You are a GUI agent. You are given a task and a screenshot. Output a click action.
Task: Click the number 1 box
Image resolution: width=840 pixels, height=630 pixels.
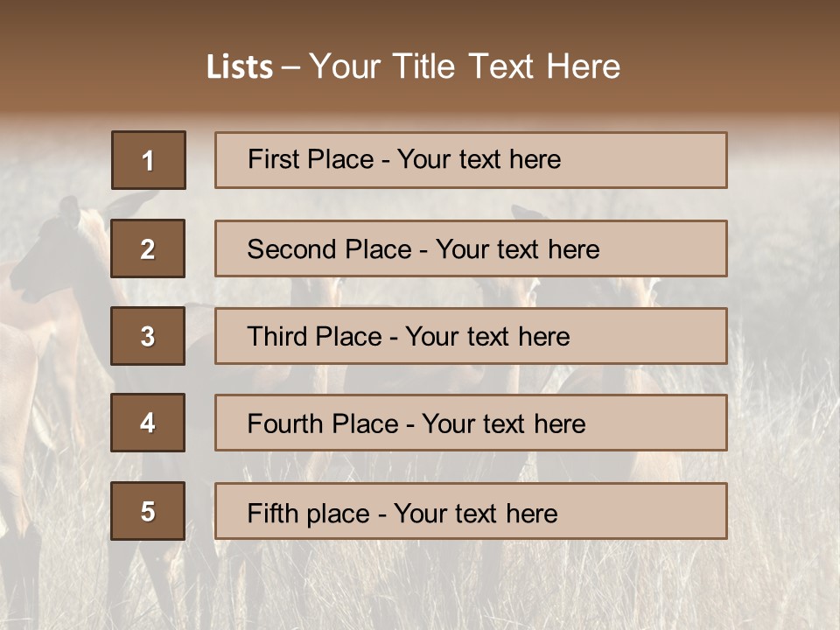[x=149, y=160]
